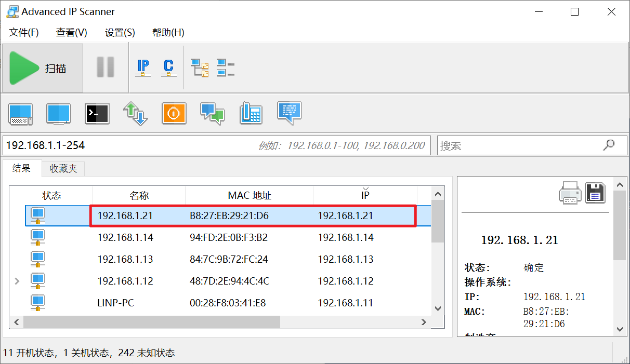The width and height of the screenshot is (630, 364).
Task: Click the horizontal scrollbar right arrow
Action: click(424, 322)
